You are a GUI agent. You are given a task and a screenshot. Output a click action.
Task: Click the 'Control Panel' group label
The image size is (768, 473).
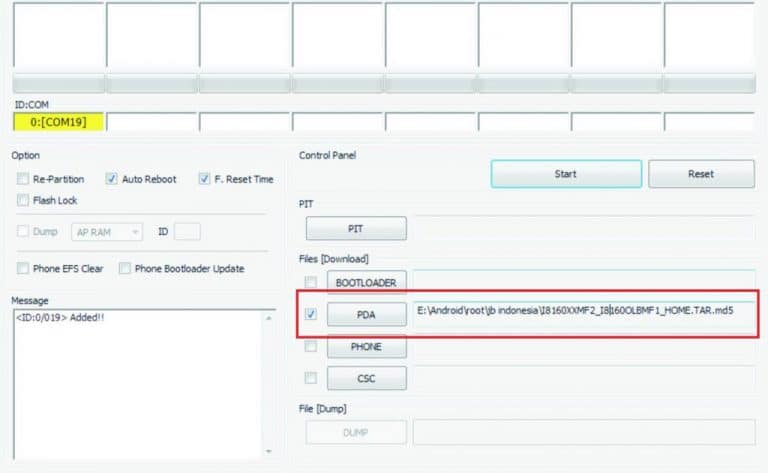tap(327, 155)
